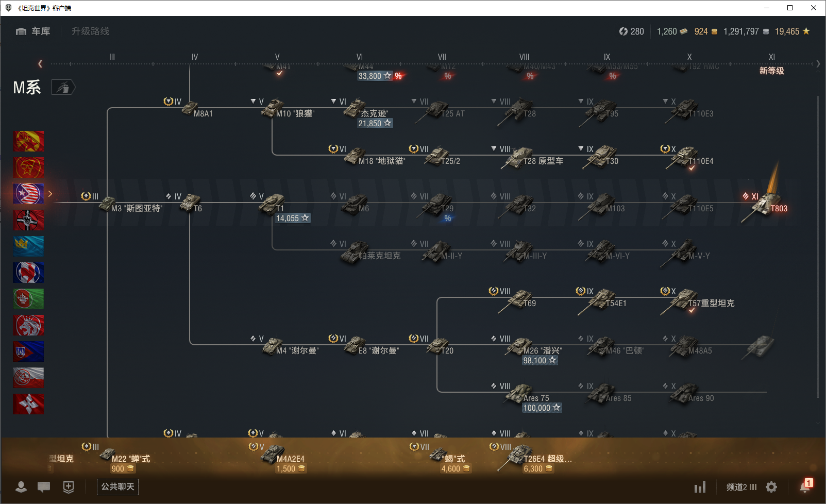Research Ares 75 for 100,000 XP
Image resolution: width=826 pixels, height=504 pixels.
tap(542, 408)
